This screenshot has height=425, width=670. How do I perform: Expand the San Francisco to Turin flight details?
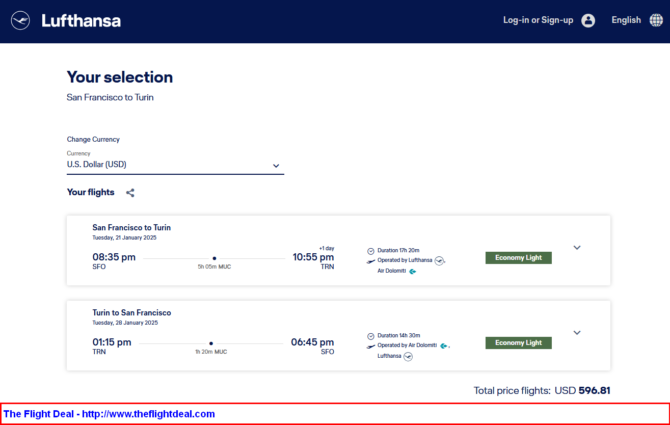pyautogui.click(x=577, y=248)
